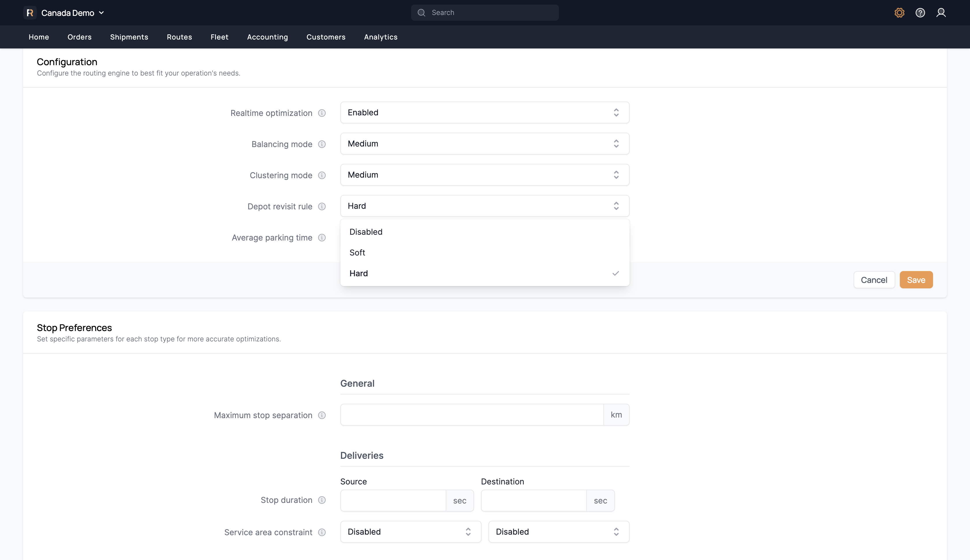This screenshot has width=970, height=560.
Task: Click the orange settings gear icon
Action: (x=899, y=13)
